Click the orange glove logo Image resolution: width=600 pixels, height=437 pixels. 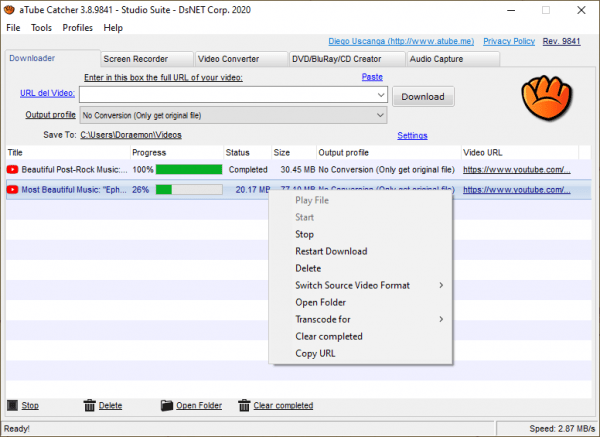tap(546, 98)
